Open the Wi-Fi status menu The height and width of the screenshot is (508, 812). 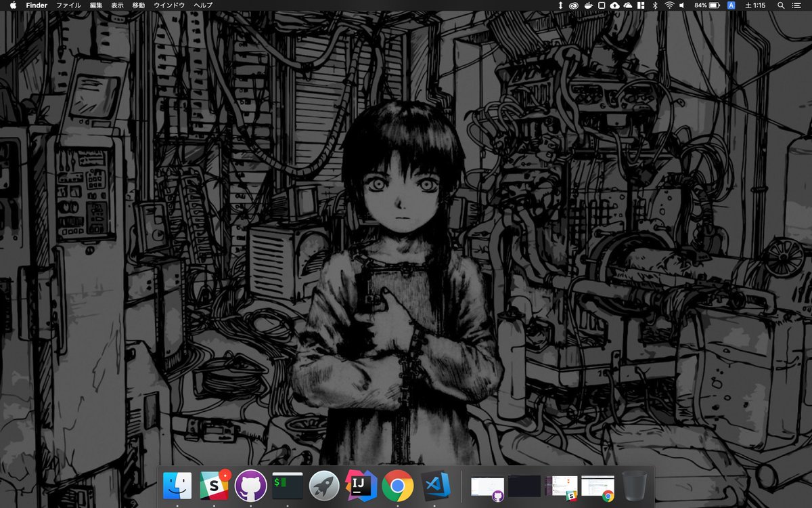coord(669,5)
